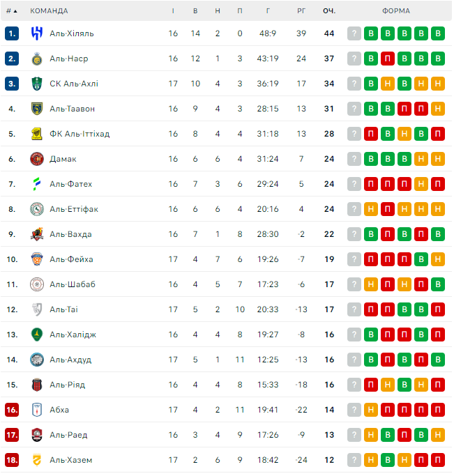Image resolution: width=454 pixels, height=476 pixels.
Task: Click the blue position badge 1
Action: [12, 33]
